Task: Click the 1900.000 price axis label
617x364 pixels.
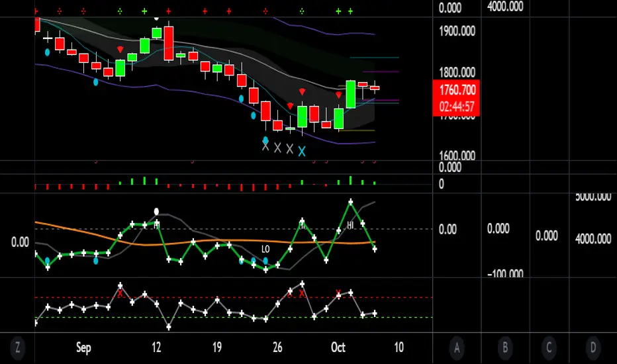Action: pos(455,31)
